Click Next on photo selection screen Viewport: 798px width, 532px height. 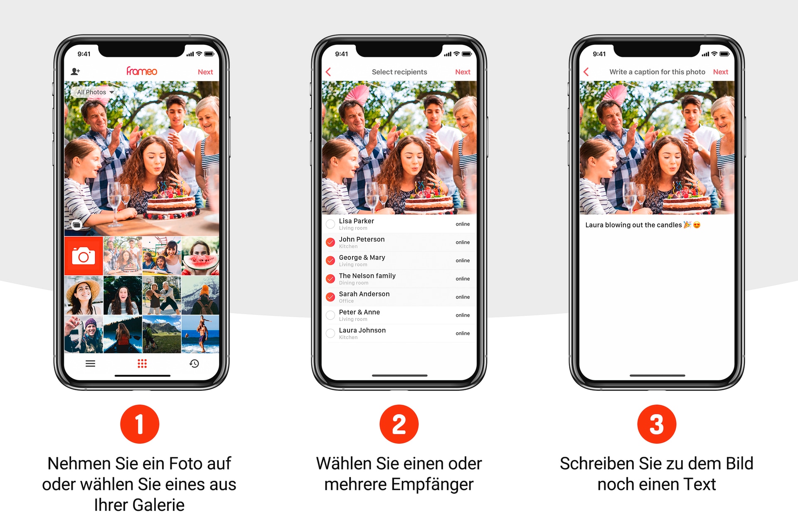(x=206, y=71)
